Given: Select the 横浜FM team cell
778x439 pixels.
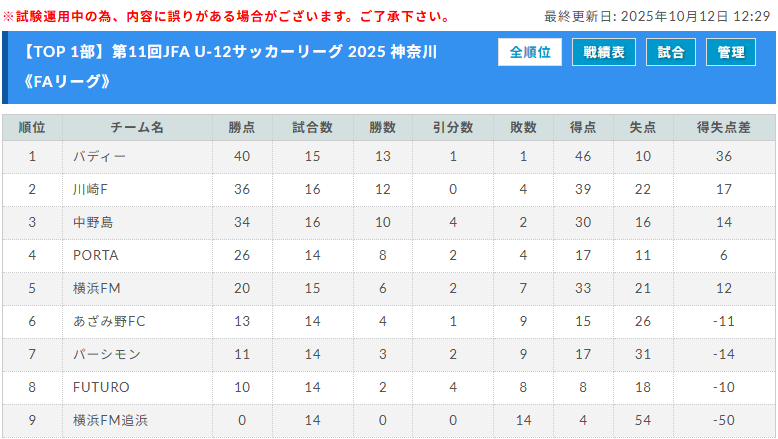Looking at the screenshot, I should (x=97, y=288).
